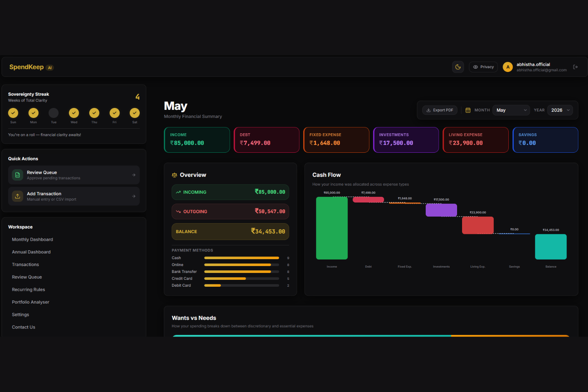588x392 pixels.
Task: Open Contact Us page
Action: [x=24, y=327]
